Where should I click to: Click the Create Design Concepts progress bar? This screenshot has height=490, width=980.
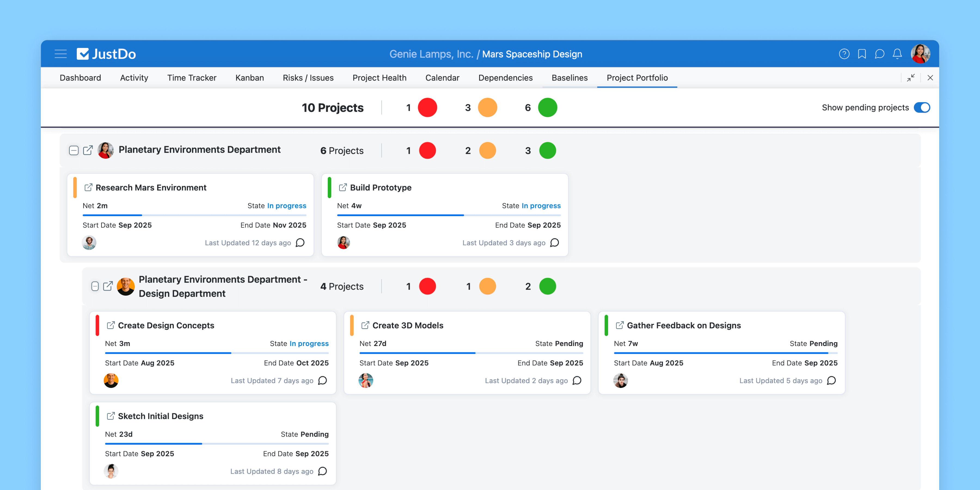coord(216,353)
